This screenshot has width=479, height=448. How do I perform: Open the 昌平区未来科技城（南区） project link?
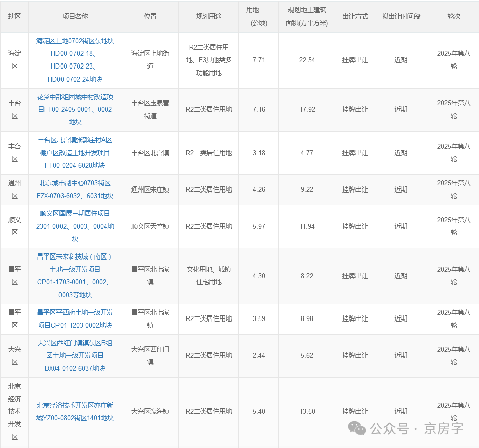[x=75, y=276]
